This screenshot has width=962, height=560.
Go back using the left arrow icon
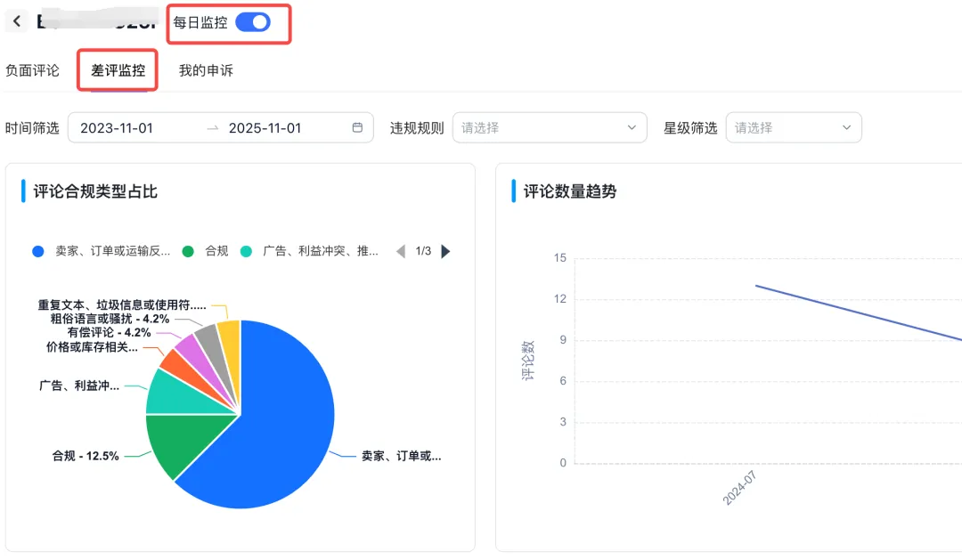tap(17, 21)
